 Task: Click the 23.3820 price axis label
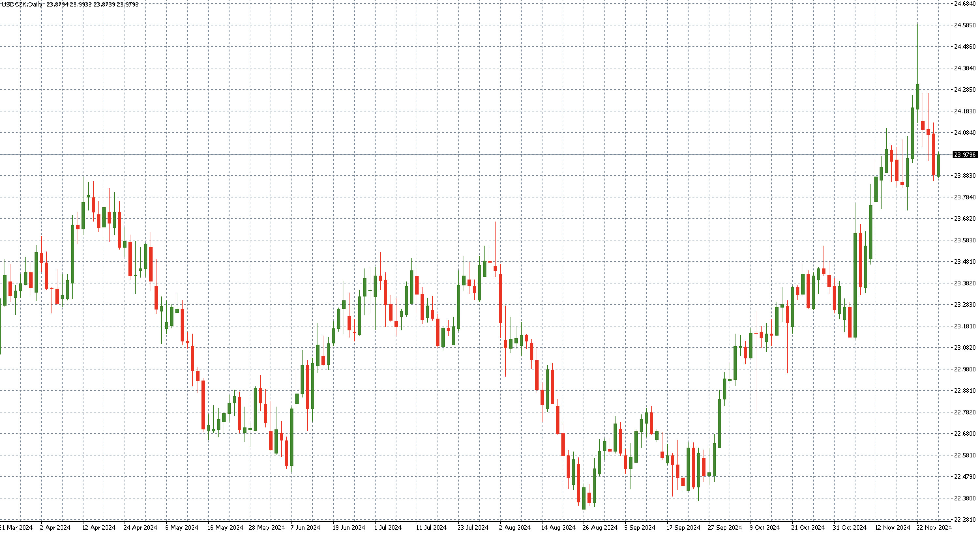[965, 283]
